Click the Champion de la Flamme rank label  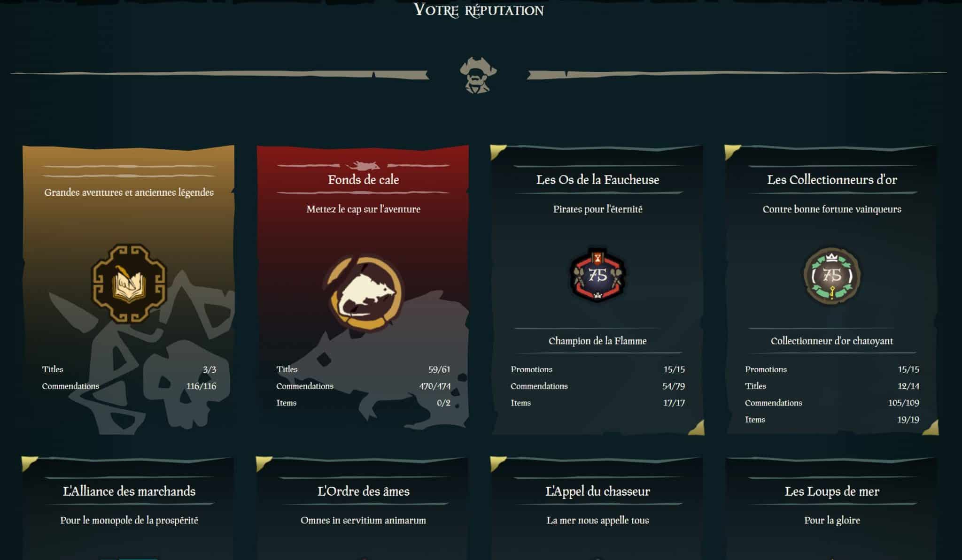point(597,341)
